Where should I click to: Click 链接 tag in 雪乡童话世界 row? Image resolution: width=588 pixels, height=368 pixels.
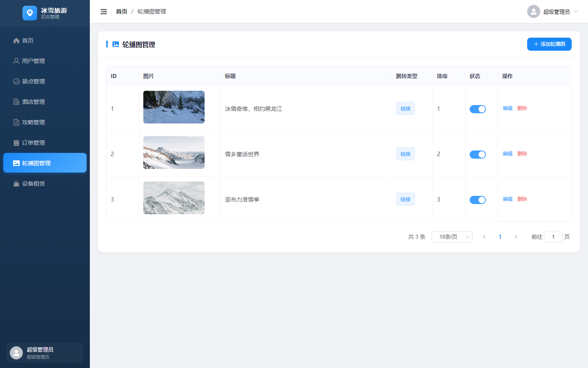pyautogui.click(x=405, y=154)
